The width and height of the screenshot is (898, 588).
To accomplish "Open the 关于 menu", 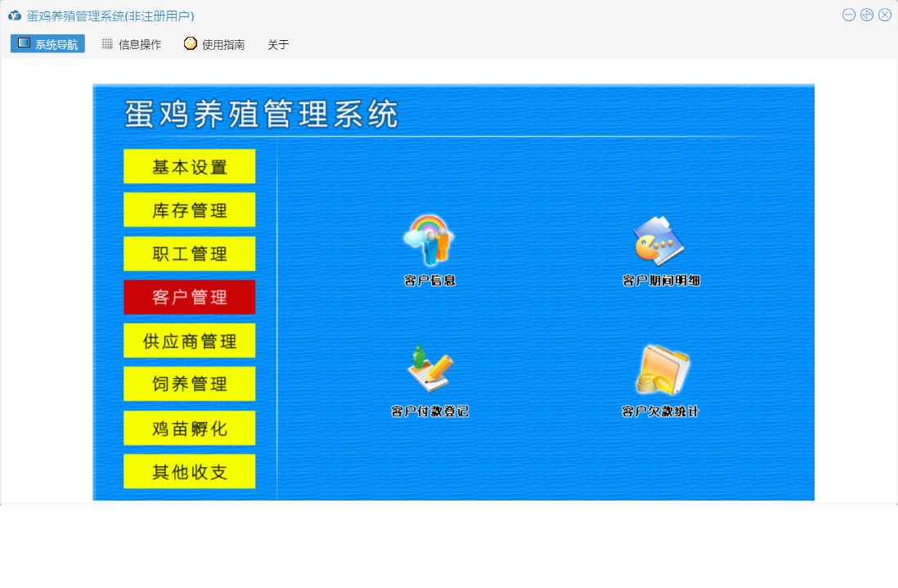I will click(278, 45).
